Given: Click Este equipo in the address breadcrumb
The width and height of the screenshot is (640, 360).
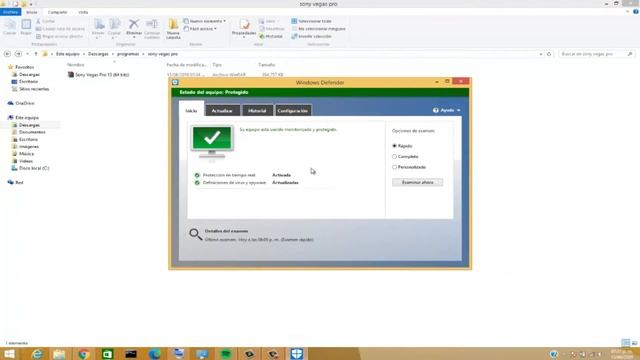Looking at the screenshot, I should tap(68, 54).
